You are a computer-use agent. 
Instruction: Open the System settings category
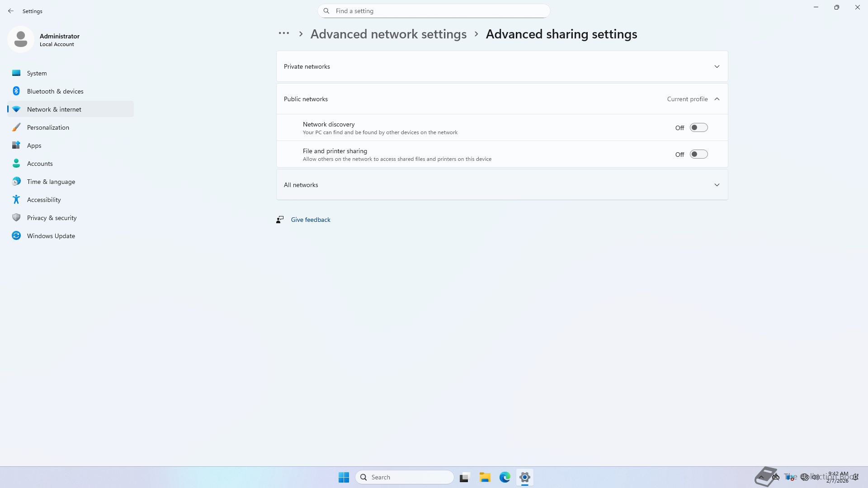pos(37,73)
